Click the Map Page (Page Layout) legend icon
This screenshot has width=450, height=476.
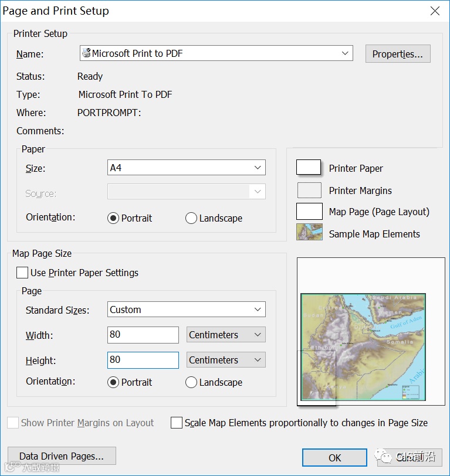pos(309,211)
